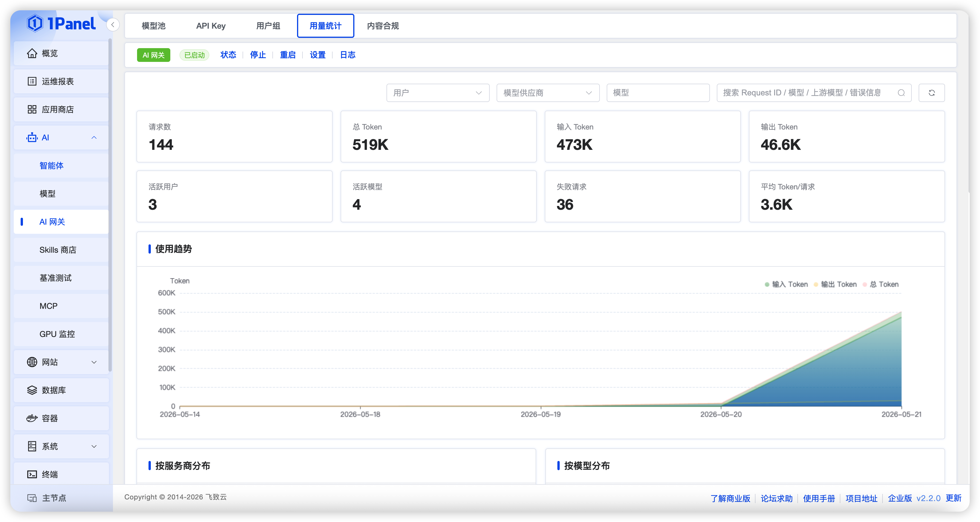Click the 日志 link
The height and width of the screenshot is (522, 980).
click(348, 55)
